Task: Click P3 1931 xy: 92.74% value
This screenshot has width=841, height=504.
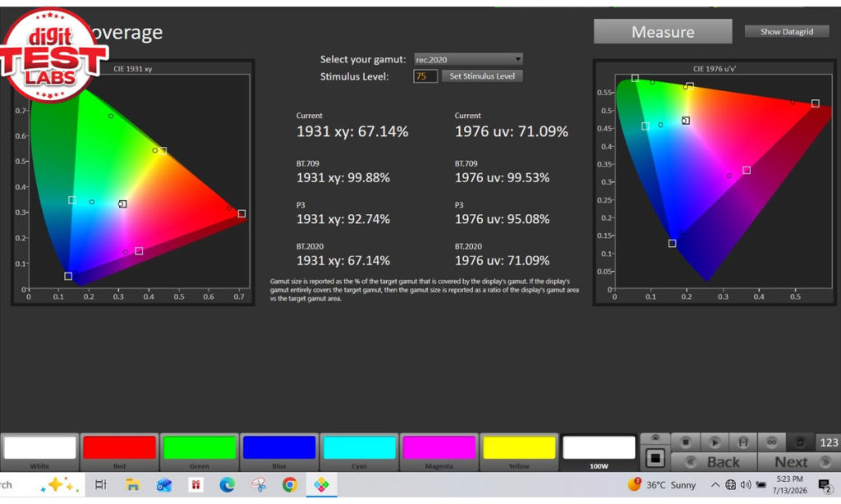Action: pos(343,219)
